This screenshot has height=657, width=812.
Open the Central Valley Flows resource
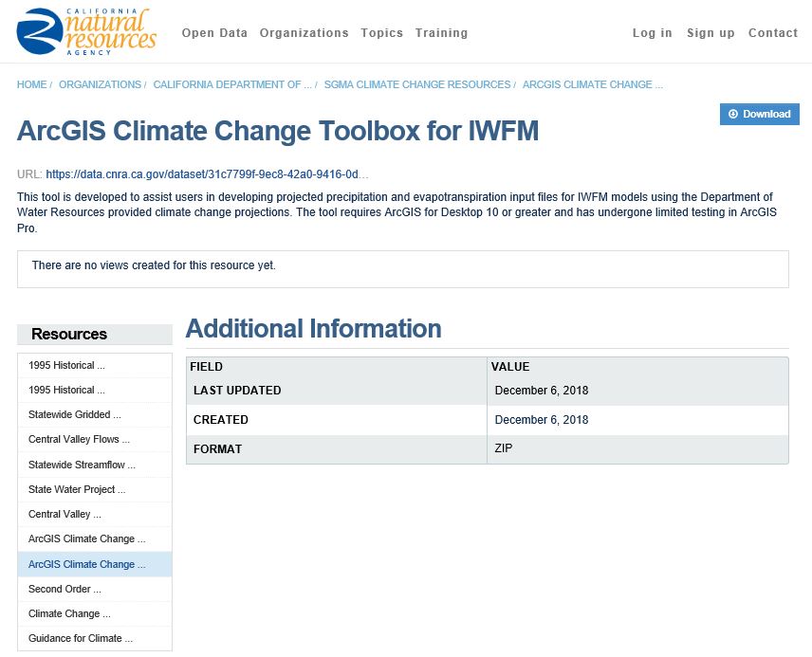pos(79,440)
